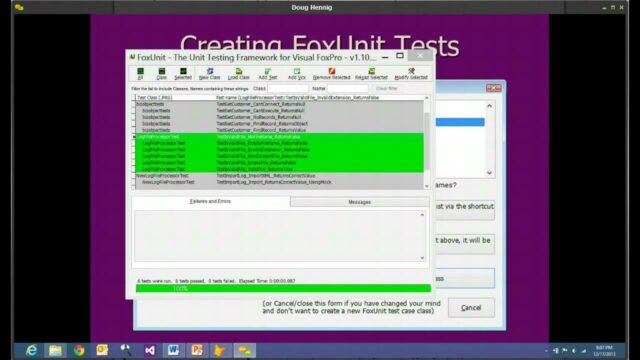Open File Explorer from the taskbar
640x360 pixels.
pos(55,350)
